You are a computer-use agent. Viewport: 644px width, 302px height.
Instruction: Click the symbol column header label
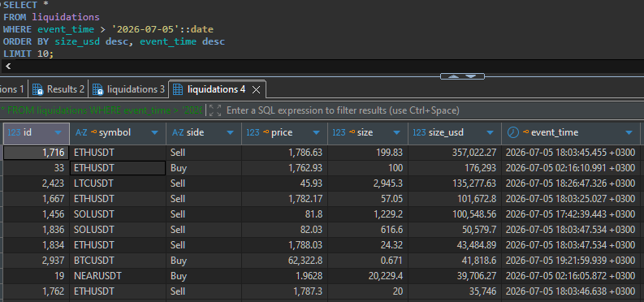[x=115, y=132]
